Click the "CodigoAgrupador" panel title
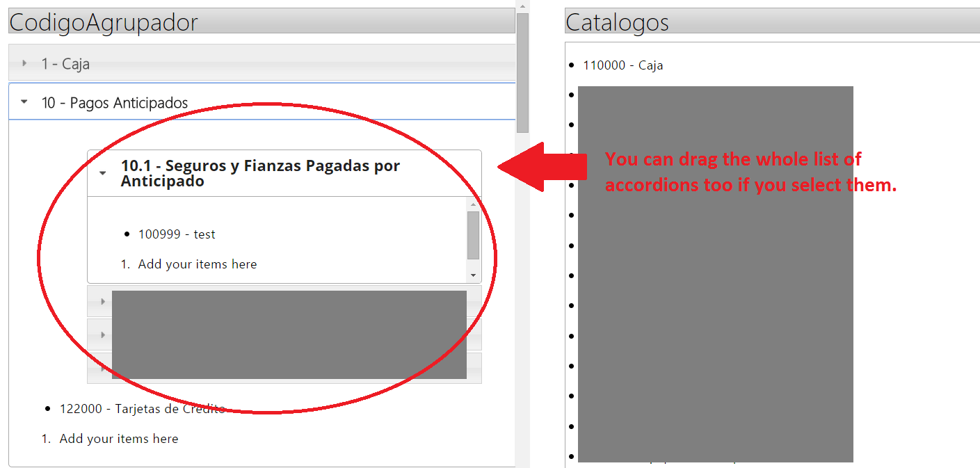 click(103, 22)
